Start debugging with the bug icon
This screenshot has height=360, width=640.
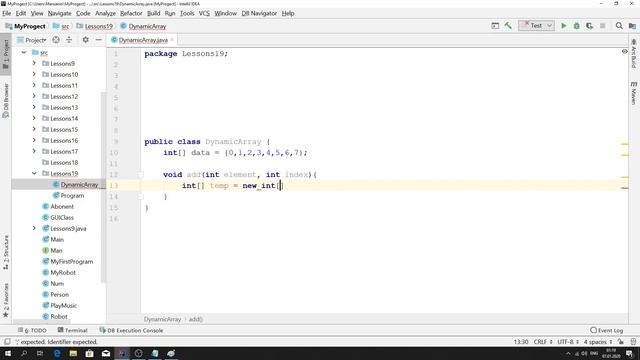point(576,26)
